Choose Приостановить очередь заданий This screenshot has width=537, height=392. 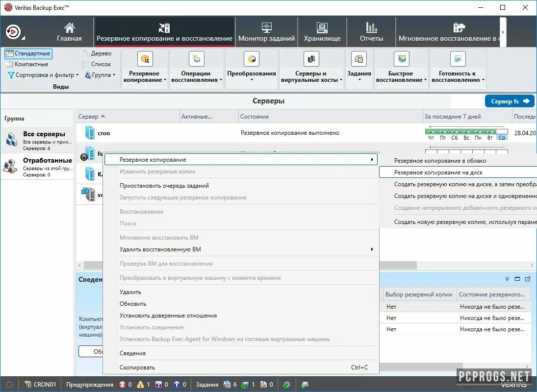click(x=164, y=186)
